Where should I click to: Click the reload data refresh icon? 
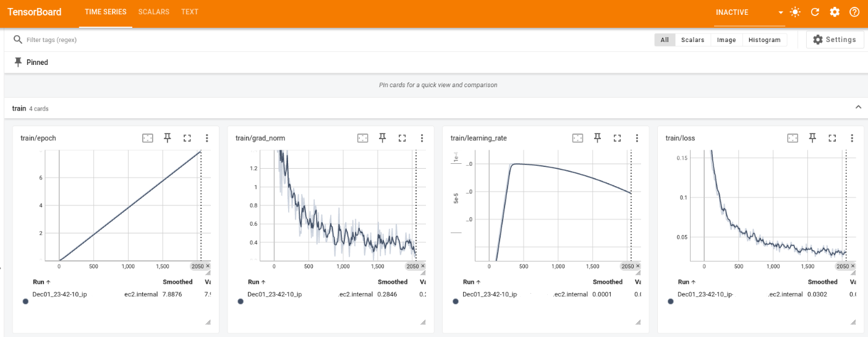click(815, 12)
